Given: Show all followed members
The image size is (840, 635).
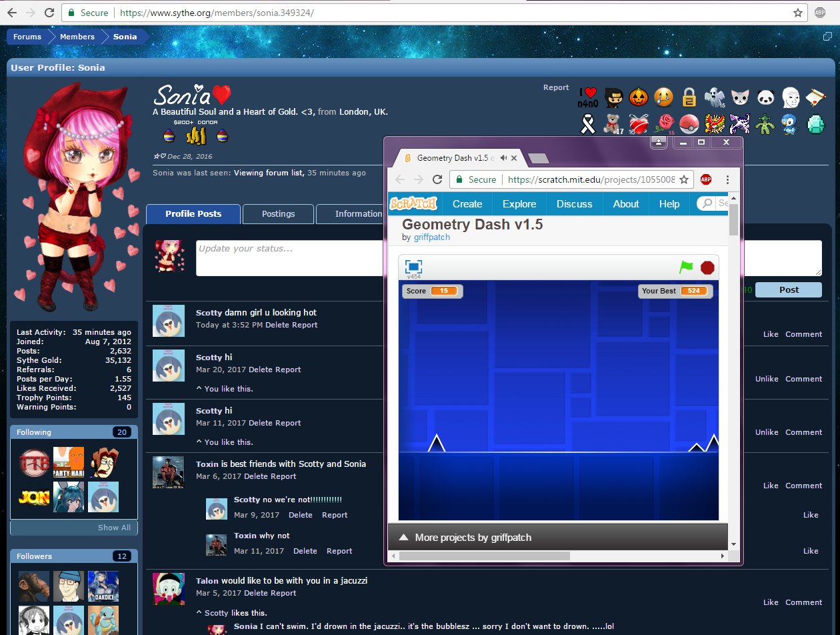Looking at the screenshot, I should [x=114, y=528].
